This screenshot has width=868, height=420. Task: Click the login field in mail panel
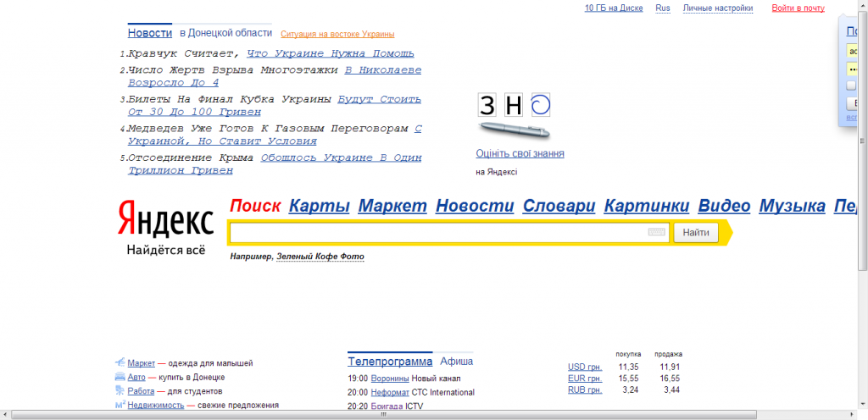852,52
